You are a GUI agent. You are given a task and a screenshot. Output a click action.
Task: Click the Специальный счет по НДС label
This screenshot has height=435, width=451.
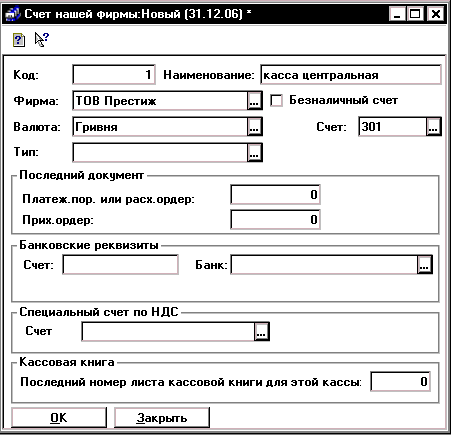pyautogui.click(x=99, y=312)
